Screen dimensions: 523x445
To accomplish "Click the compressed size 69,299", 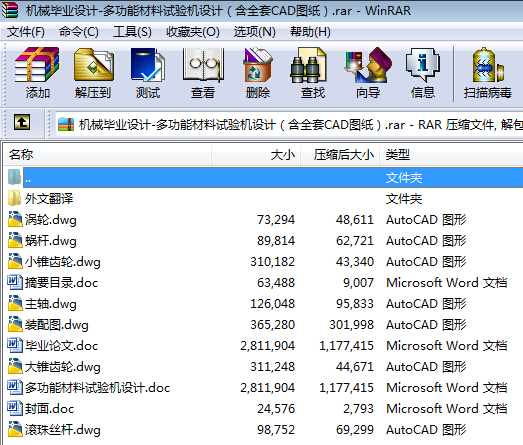I will tap(355, 430).
